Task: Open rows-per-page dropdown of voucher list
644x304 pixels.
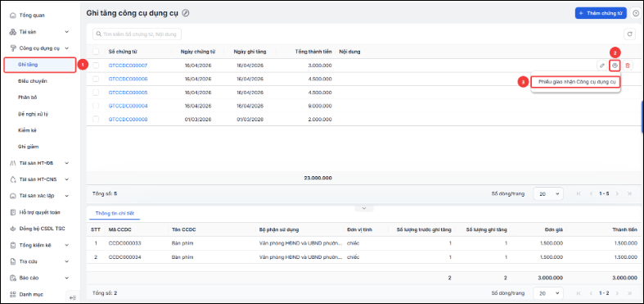Action: click(548, 193)
